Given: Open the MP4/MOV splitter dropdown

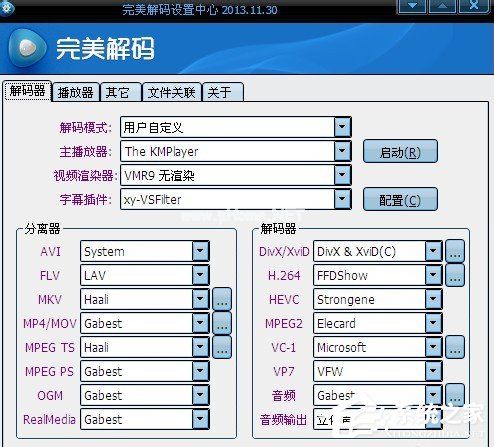Looking at the screenshot, I should tap(200, 323).
